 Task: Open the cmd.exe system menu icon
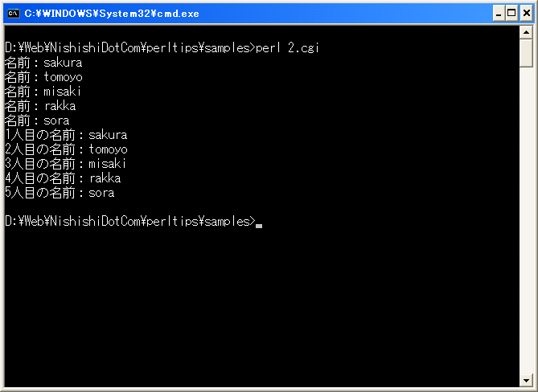[14, 14]
